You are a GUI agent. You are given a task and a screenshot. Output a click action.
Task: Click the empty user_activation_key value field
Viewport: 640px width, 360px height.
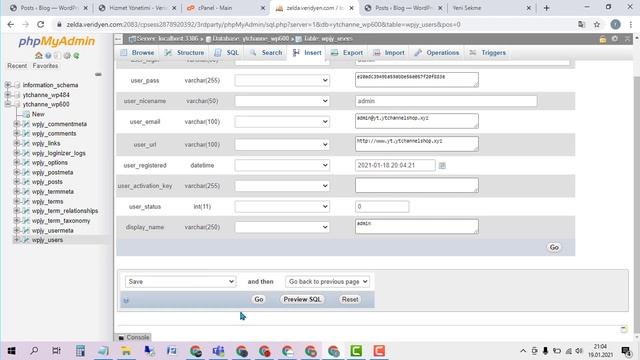(417, 185)
